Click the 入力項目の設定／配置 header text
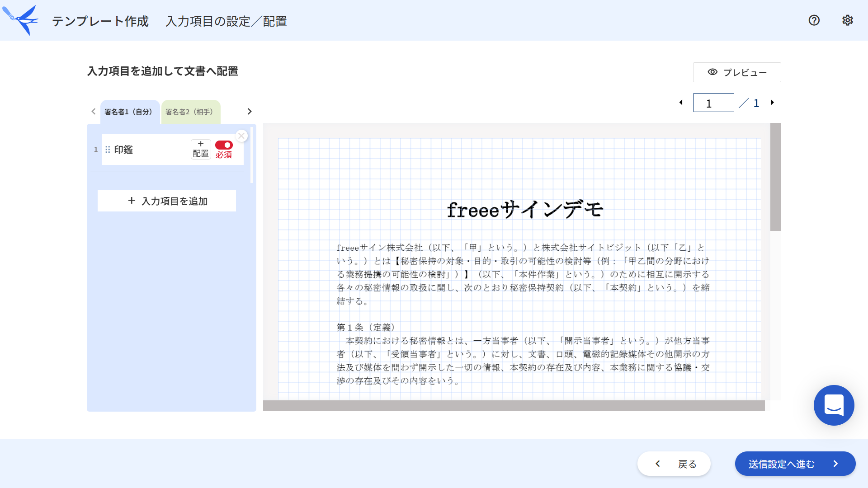This screenshot has height=488, width=868. click(226, 21)
